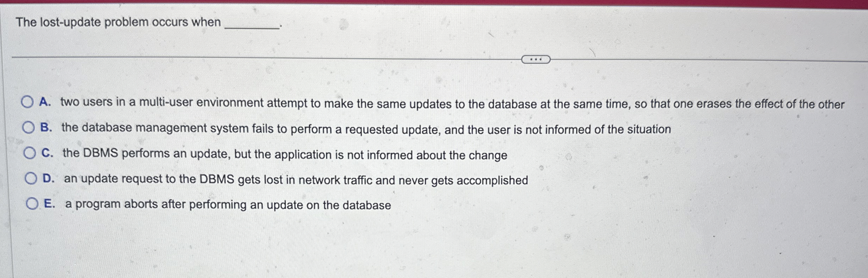This screenshot has width=868, height=278.
Task: Select radio button for answer choice D
Action: [32, 179]
